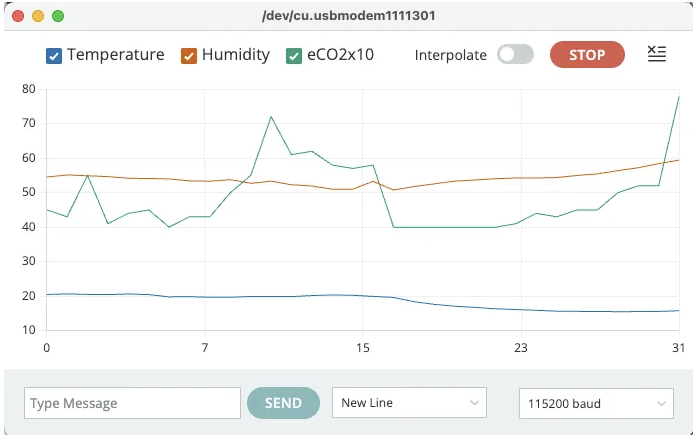697x442 pixels.
Task: Click the y-axis label 10
Action: (x=29, y=330)
